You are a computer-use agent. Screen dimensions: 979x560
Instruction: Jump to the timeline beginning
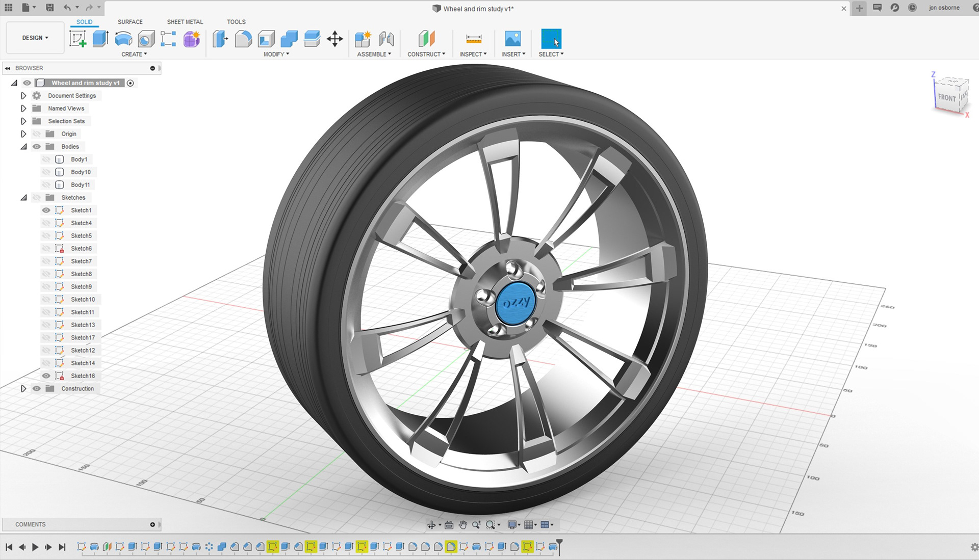(9, 547)
